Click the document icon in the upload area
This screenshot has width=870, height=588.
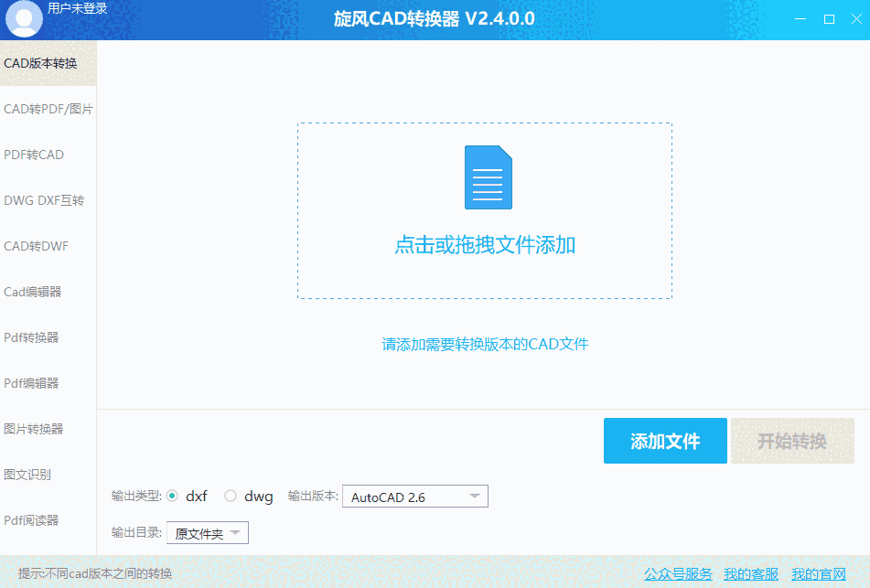click(x=488, y=177)
